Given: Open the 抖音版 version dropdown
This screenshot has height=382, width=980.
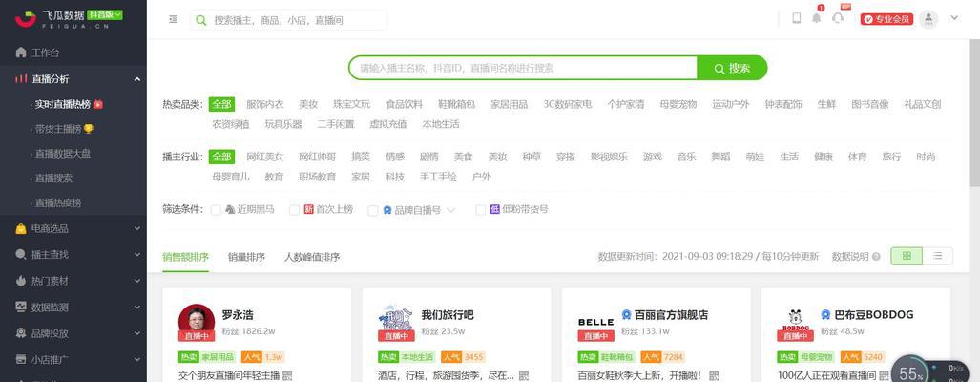Looking at the screenshot, I should coord(105,14).
